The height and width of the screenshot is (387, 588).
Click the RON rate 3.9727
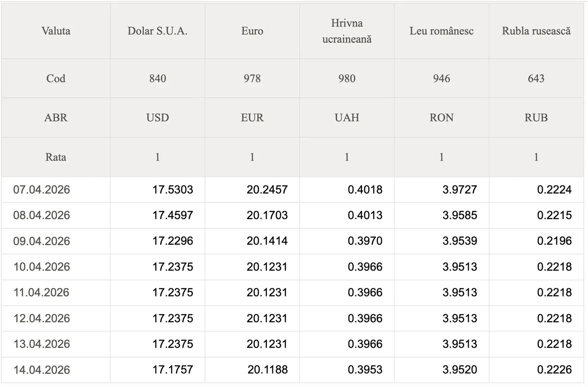(x=459, y=190)
